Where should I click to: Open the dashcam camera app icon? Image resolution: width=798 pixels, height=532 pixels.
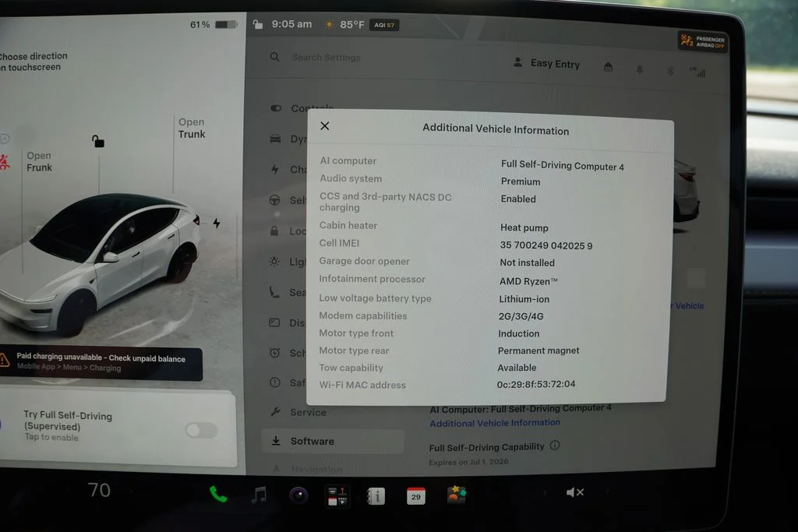click(298, 495)
